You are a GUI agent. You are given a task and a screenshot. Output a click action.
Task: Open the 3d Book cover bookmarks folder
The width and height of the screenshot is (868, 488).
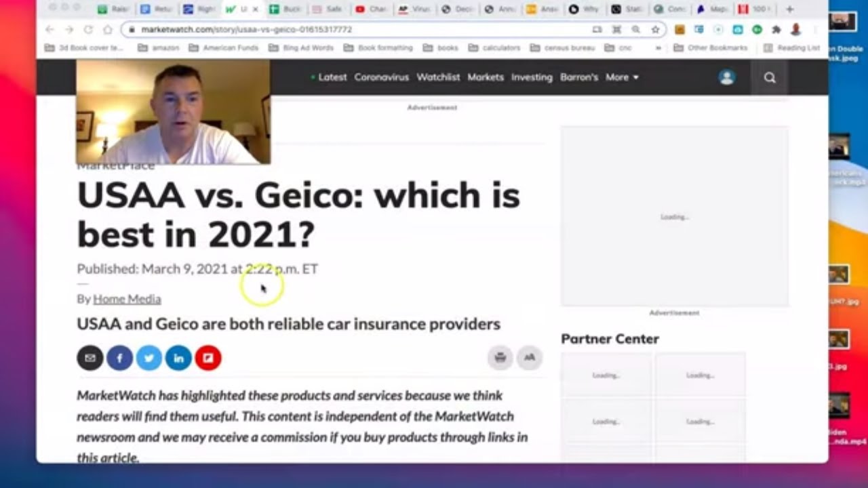[x=83, y=48]
